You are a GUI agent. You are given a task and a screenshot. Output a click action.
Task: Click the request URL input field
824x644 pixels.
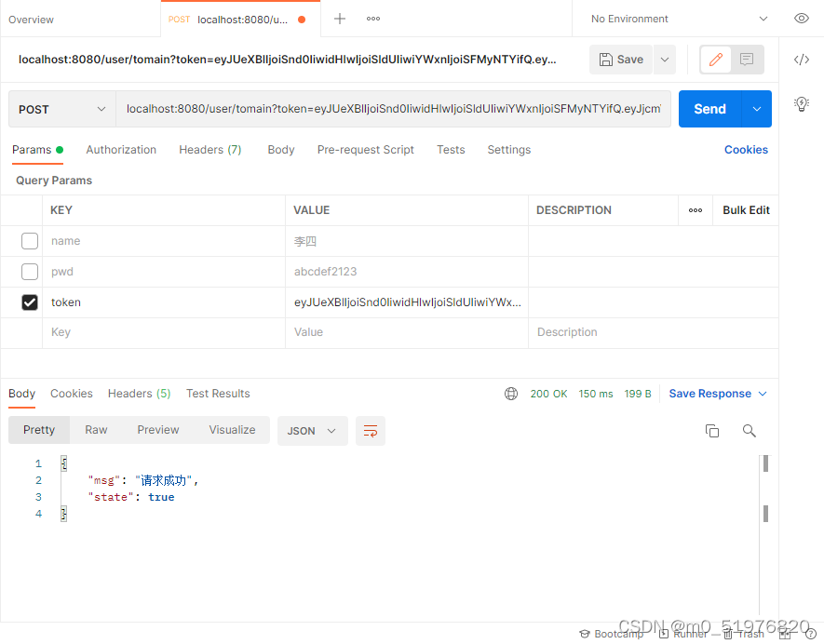tap(393, 109)
